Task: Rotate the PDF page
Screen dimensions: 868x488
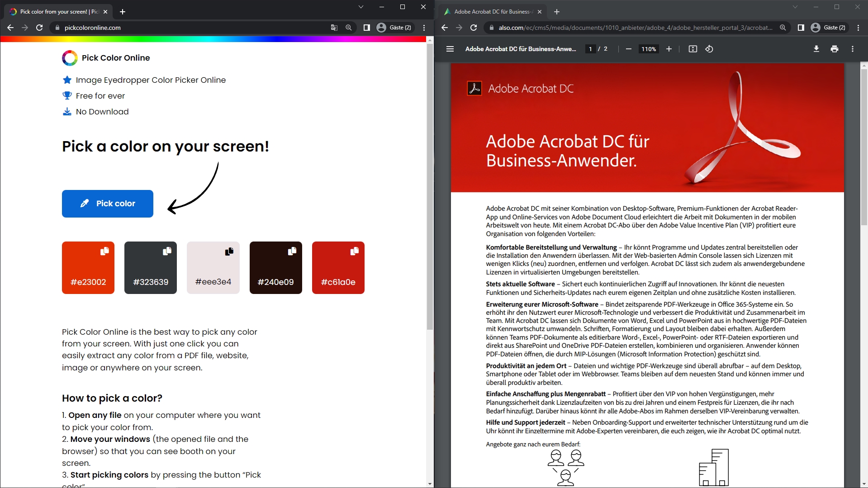Action: point(709,49)
